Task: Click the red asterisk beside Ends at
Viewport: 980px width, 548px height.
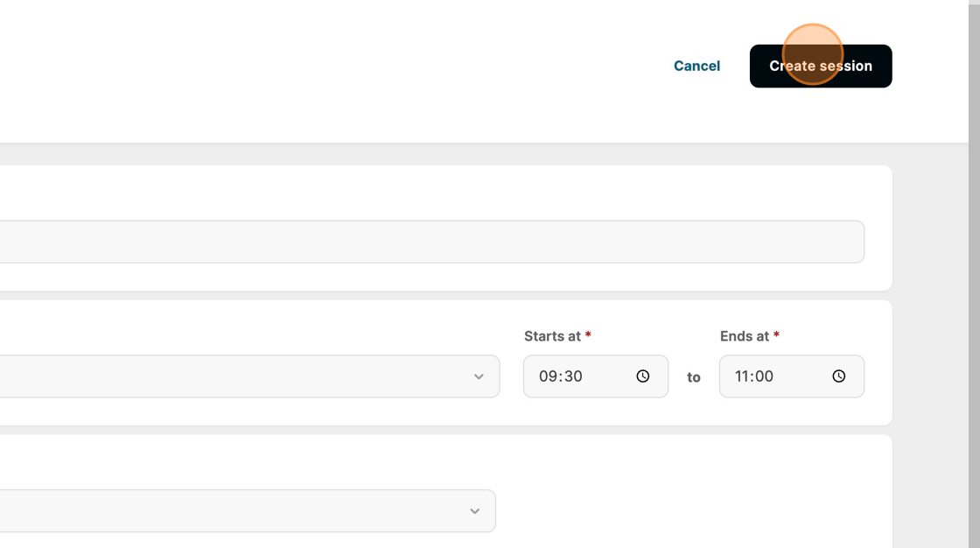Action: click(776, 335)
